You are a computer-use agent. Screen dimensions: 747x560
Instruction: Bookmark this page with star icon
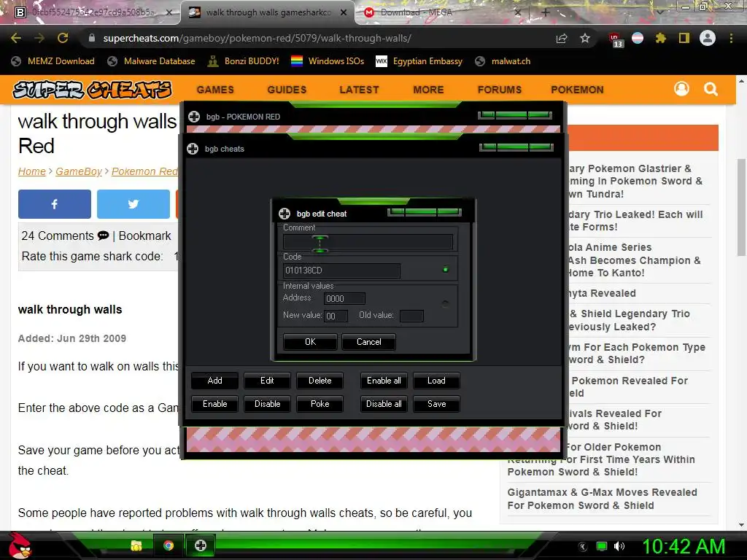point(585,38)
